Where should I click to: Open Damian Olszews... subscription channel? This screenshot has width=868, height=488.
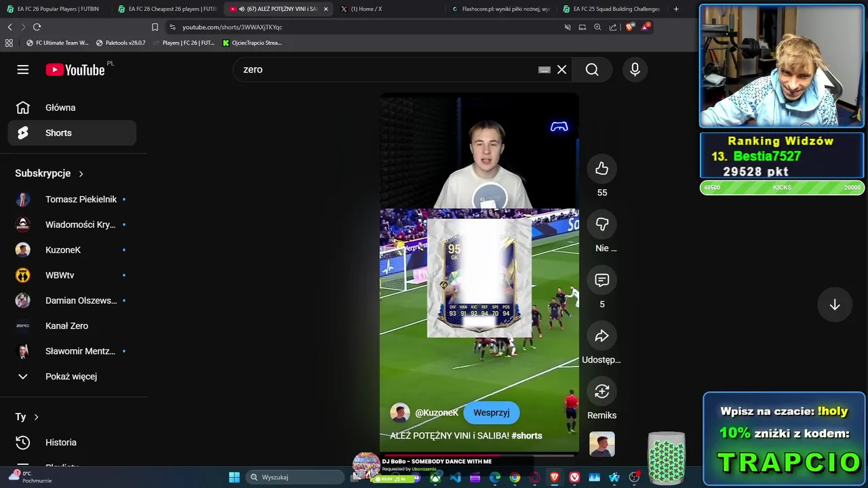pyautogui.click(x=72, y=300)
